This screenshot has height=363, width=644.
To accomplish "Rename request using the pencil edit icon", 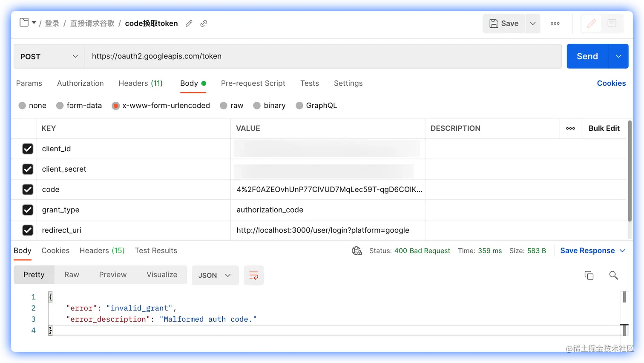I will coord(189,23).
